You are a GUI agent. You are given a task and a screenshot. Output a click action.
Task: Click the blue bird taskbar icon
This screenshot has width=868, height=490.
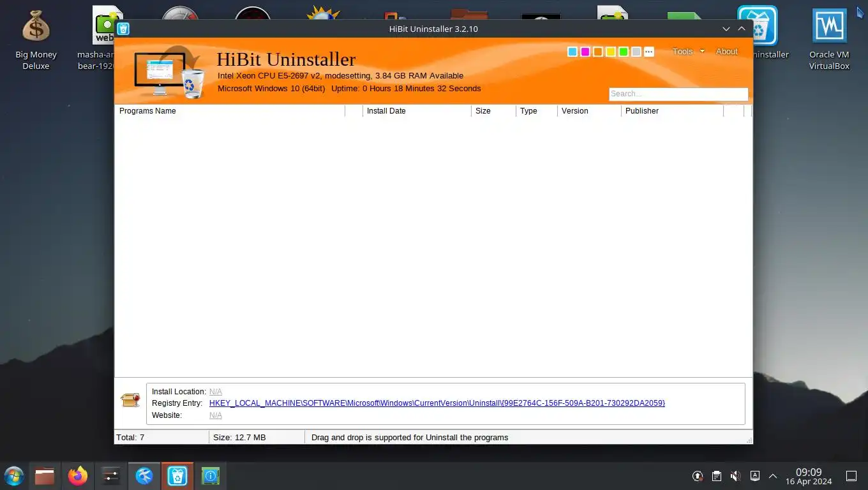[144, 476]
